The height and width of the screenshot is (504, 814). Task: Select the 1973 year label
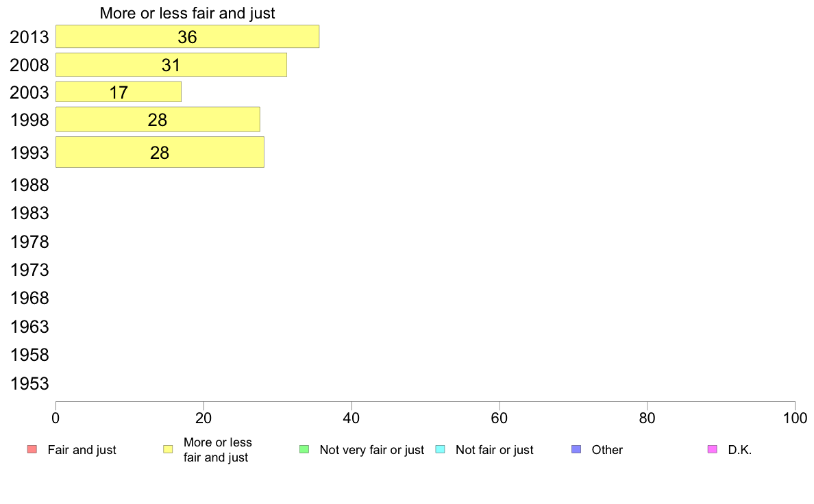point(29,270)
